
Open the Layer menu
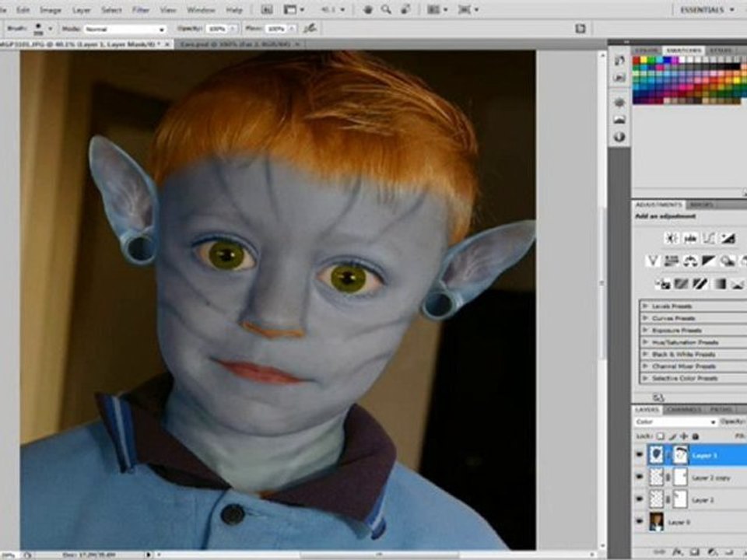pos(82,10)
